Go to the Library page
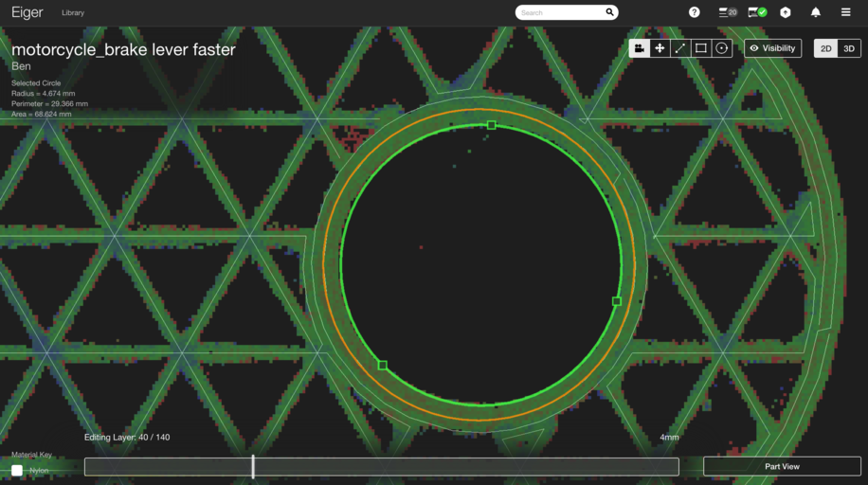Viewport: 868px width, 485px height. tap(72, 13)
